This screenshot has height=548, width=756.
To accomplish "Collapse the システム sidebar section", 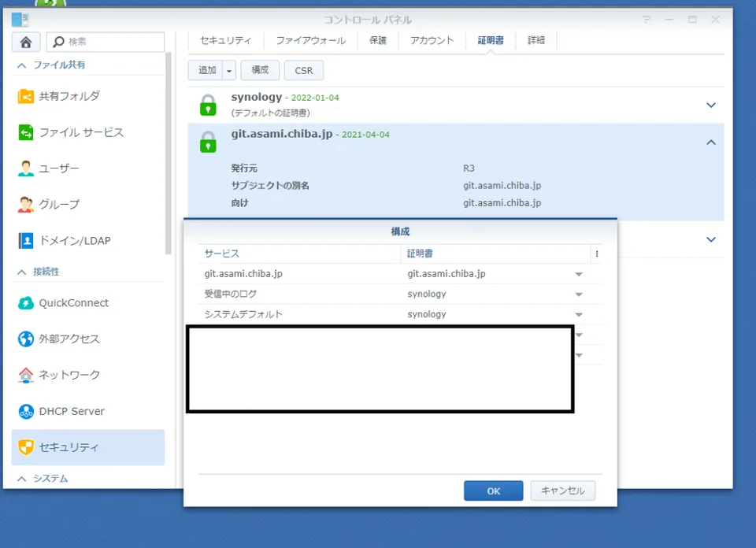I will point(22,479).
